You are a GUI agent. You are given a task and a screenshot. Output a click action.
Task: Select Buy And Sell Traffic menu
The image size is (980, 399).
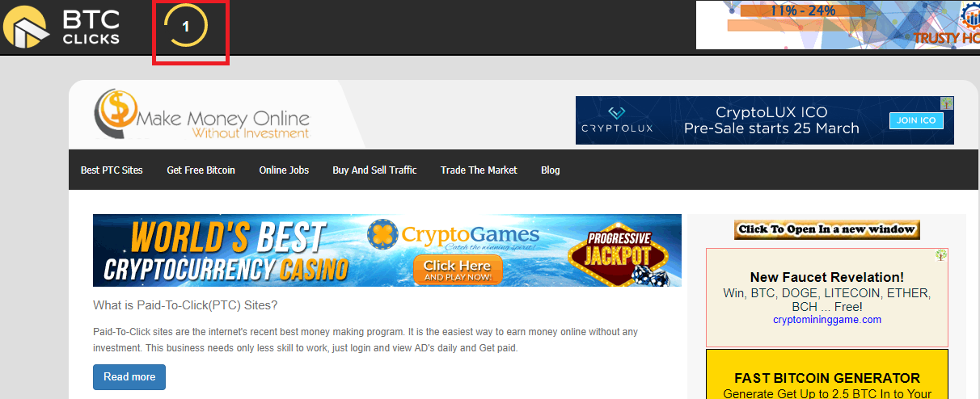pos(374,170)
